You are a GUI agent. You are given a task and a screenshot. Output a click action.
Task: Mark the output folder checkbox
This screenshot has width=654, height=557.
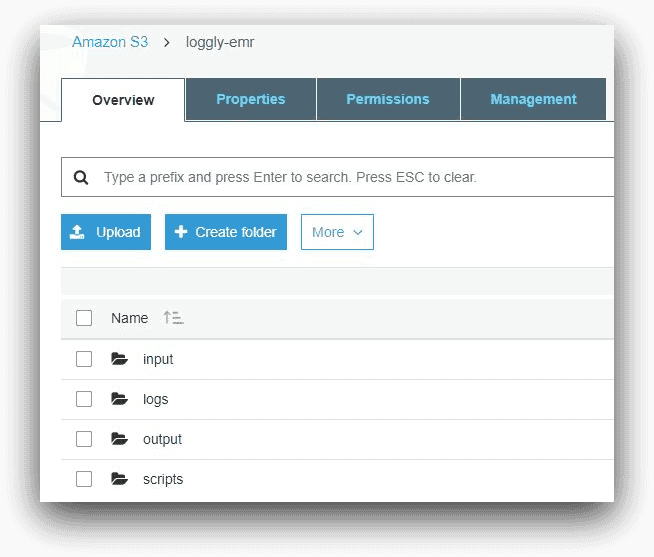click(84, 439)
